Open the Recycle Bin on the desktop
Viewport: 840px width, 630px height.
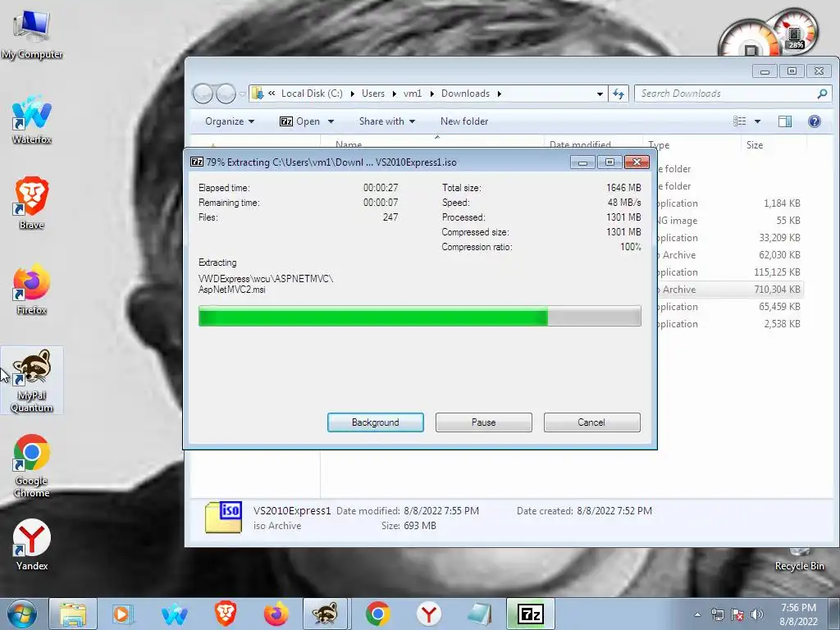point(799,559)
